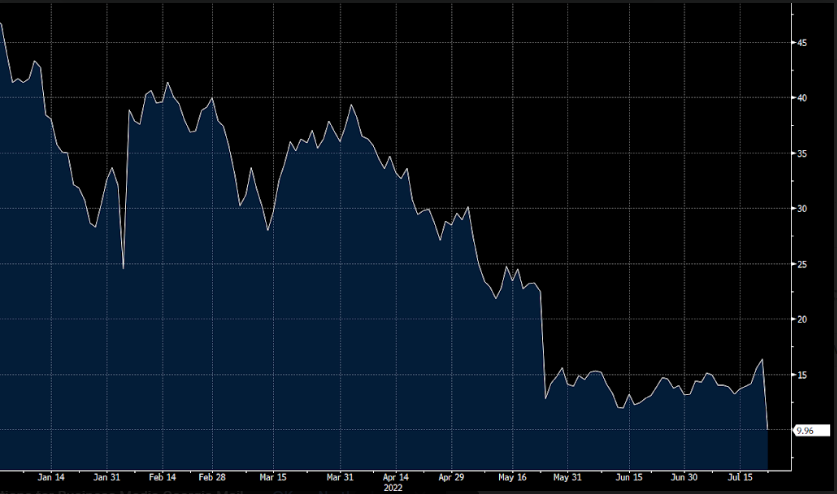The image size is (837, 494).
Task: Select the 20 price axis tick
Action: coord(801,319)
